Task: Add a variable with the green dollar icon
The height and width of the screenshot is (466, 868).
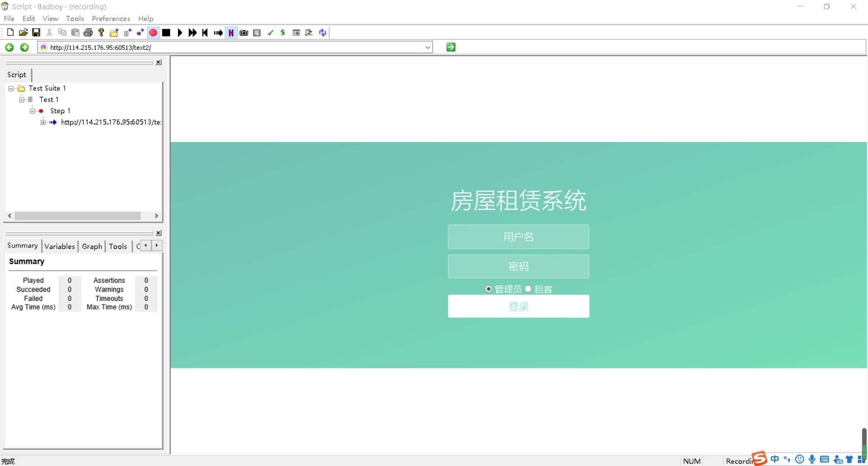Action: pos(283,33)
